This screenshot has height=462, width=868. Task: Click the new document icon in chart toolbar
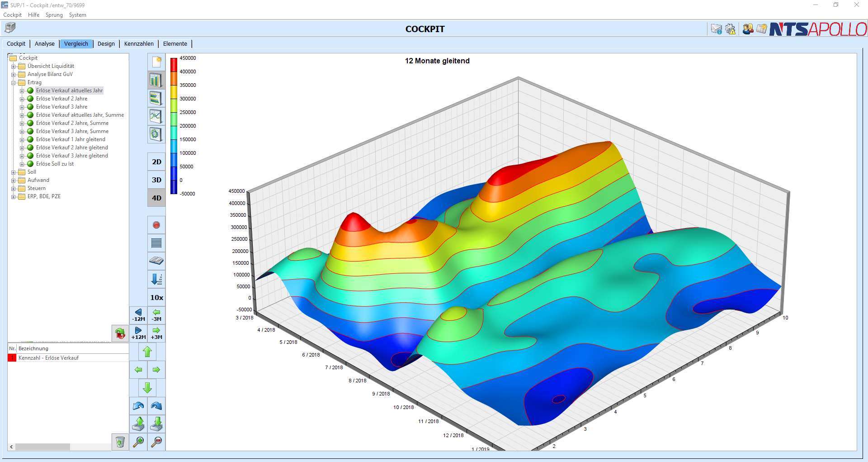(156, 62)
